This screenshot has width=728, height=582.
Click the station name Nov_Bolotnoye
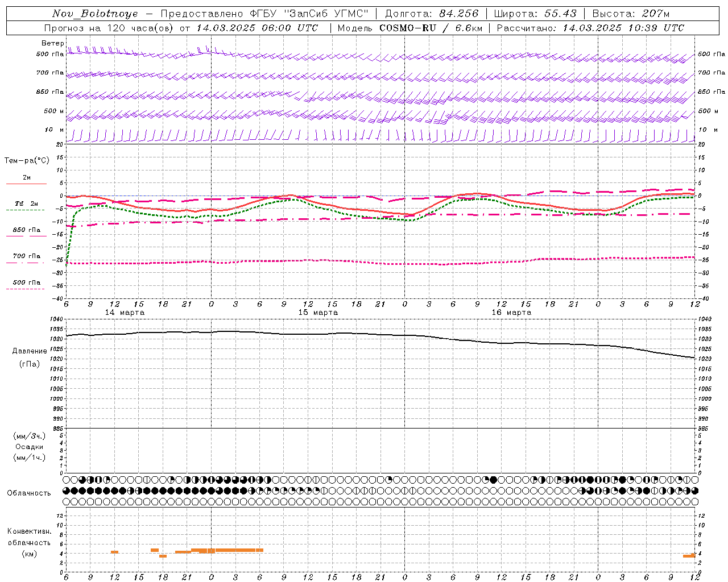coord(95,14)
